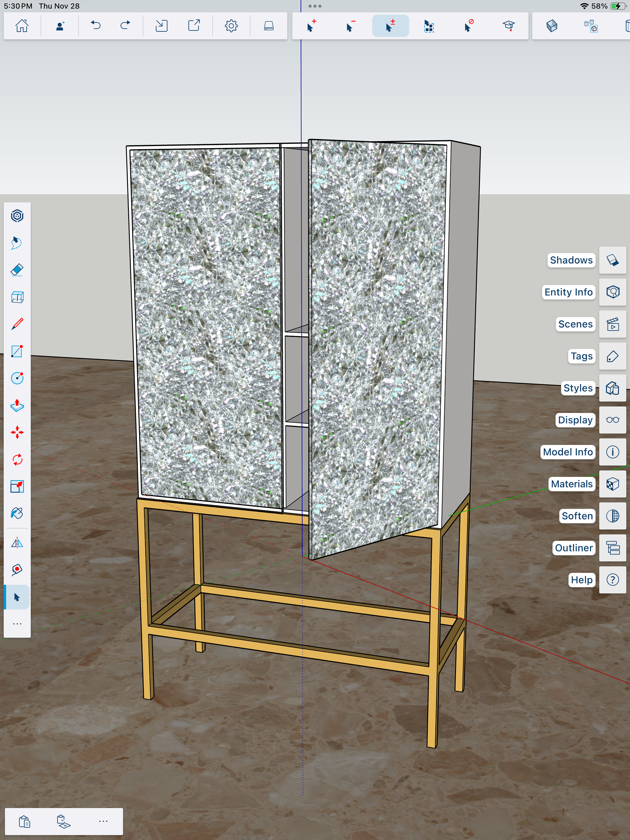Image resolution: width=630 pixels, height=840 pixels.
Task: Select the Pencil line tool
Action: point(17,324)
